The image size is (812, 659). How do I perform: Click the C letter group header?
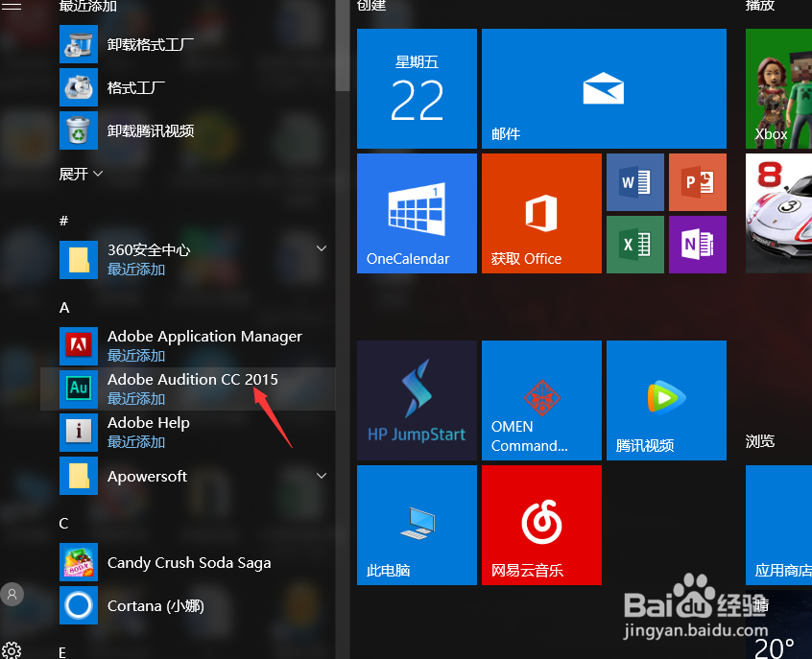click(x=63, y=524)
